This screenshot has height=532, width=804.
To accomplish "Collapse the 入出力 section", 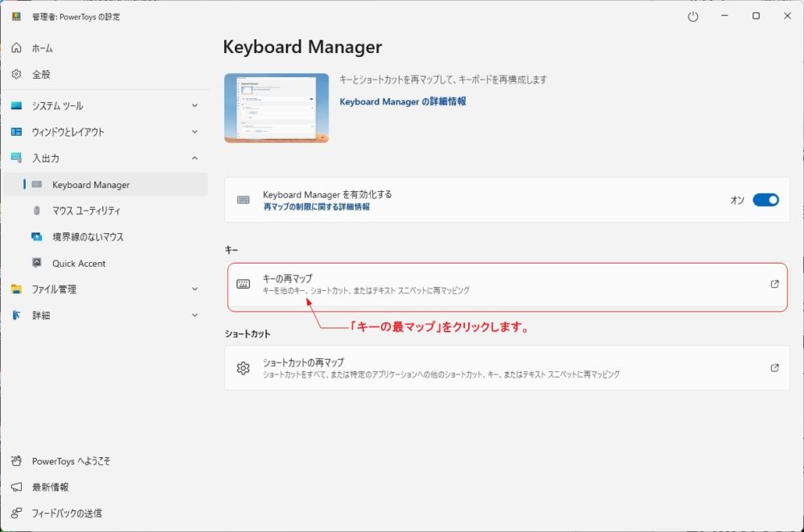I will pyautogui.click(x=195, y=158).
